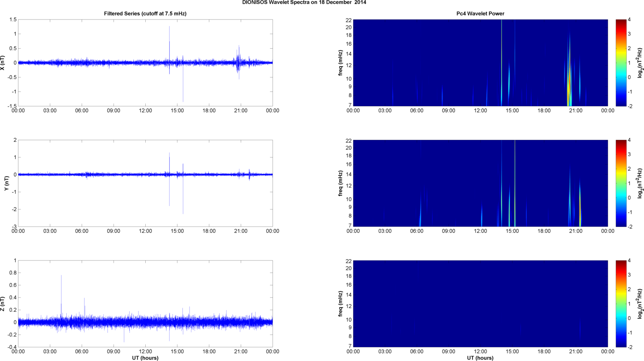Click the log2(nT²/Hz) label of the top colorbar

pyautogui.click(x=640, y=63)
